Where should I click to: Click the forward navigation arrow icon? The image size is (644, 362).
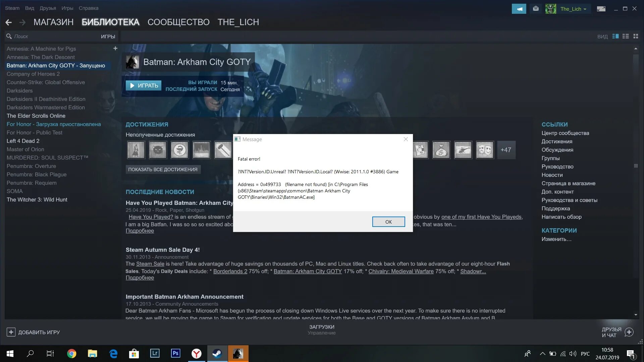[x=22, y=22]
